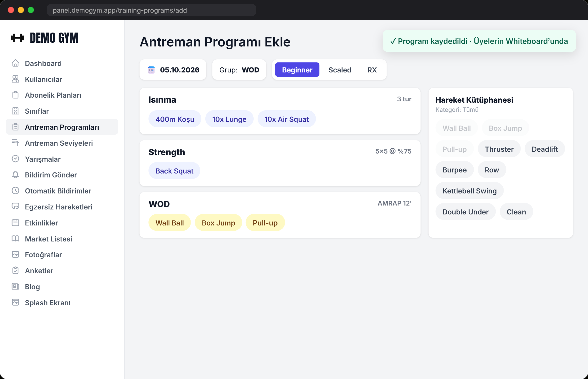This screenshot has width=588, height=379.
Task: Click the 400m Koşu chip in Isınma
Action: [175, 119]
